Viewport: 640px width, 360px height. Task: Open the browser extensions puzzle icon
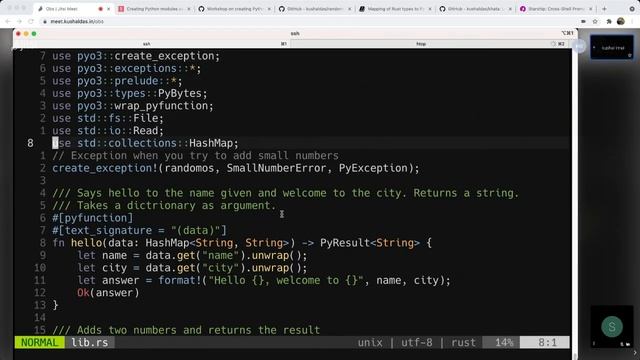[x=609, y=21]
